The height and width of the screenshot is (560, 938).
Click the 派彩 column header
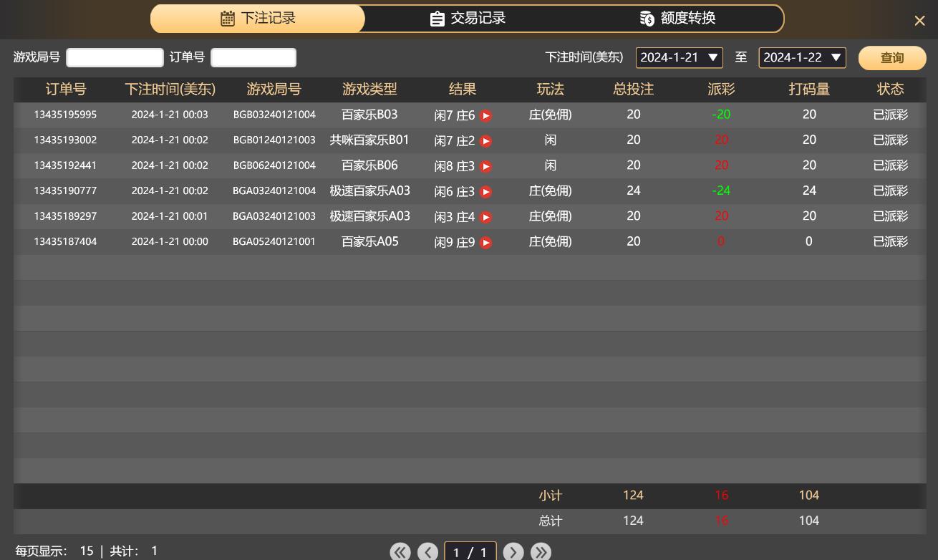(721, 90)
